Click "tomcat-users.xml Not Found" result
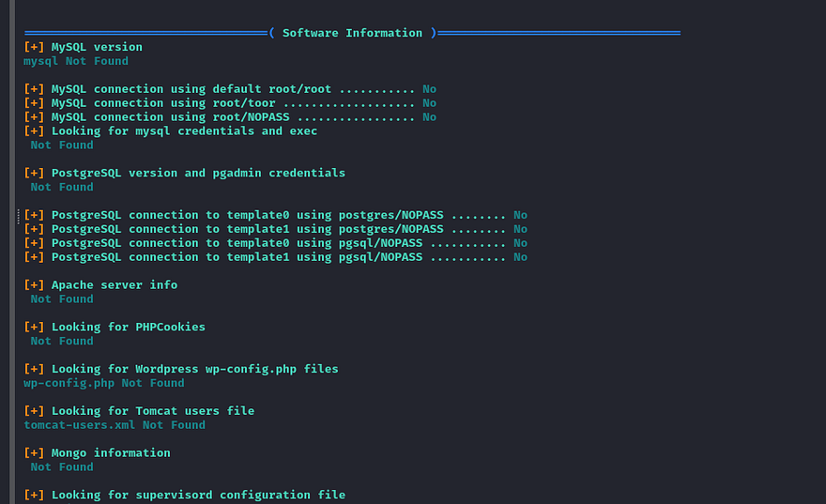Image resolution: width=826 pixels, height=504 pixels. [x=115, y=425]
